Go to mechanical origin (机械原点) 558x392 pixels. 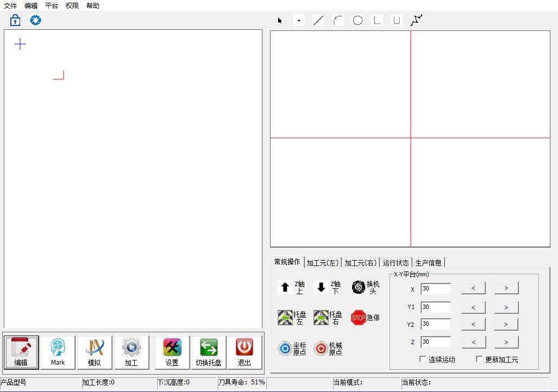click(x=321, y=349)
